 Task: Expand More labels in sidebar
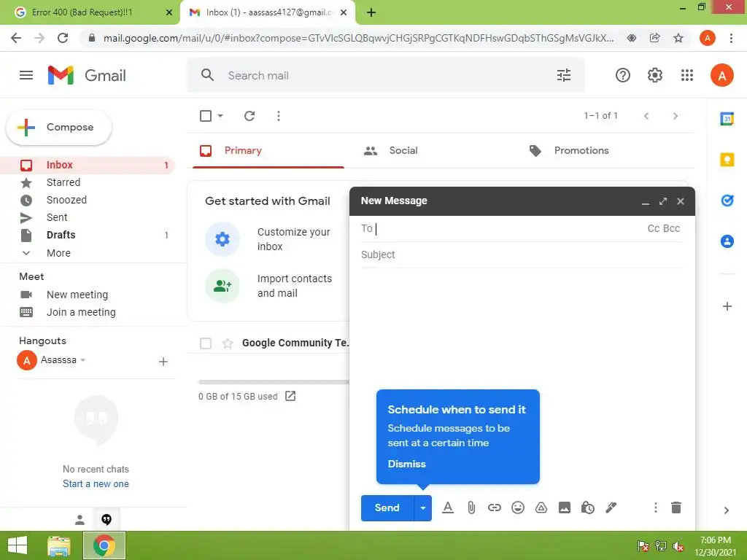[x=58, y=253]
